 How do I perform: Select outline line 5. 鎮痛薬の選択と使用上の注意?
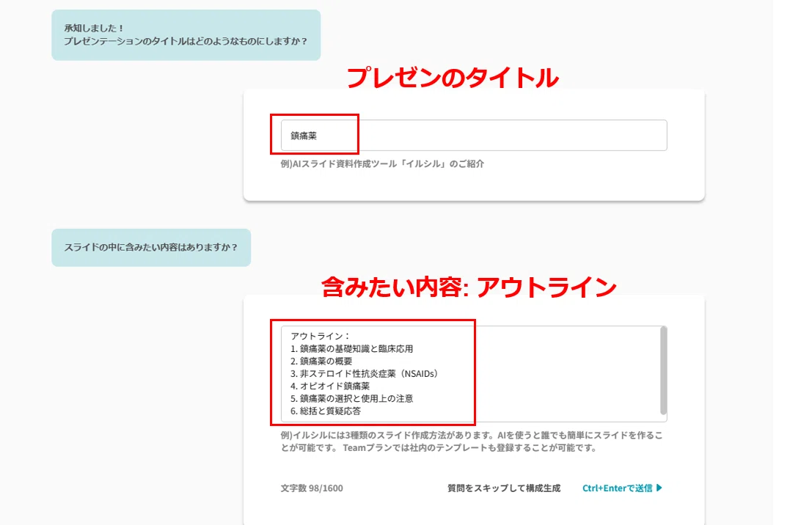click(x=351, y=398)
